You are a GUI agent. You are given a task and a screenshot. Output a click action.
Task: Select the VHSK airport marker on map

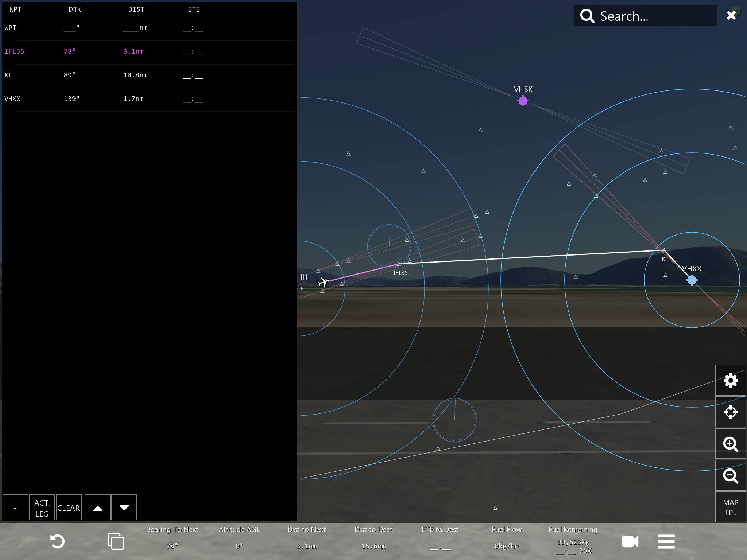pyautogui.click(x=523, y=100)
